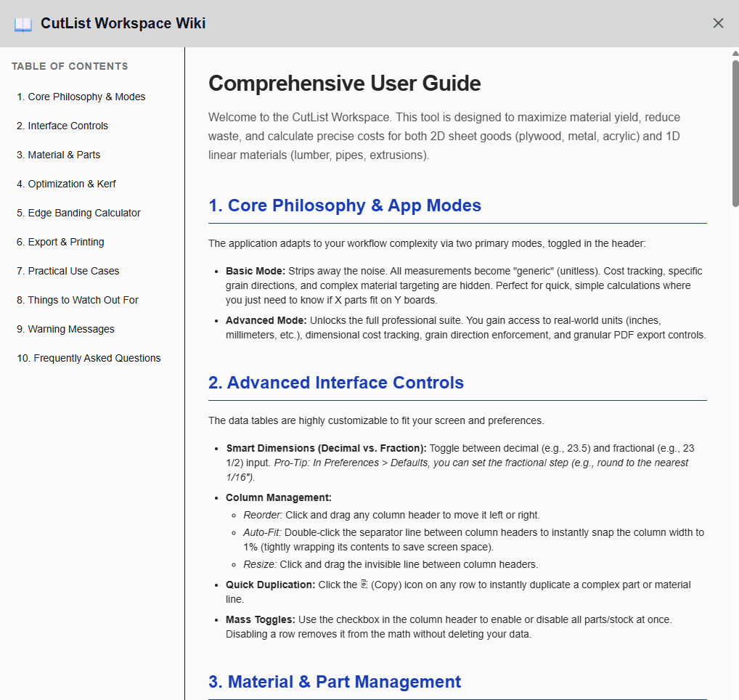Click the 'Auto-Fit:' italic sub-item
This screenshot has width=739, height=700.
tap(262, 533)
